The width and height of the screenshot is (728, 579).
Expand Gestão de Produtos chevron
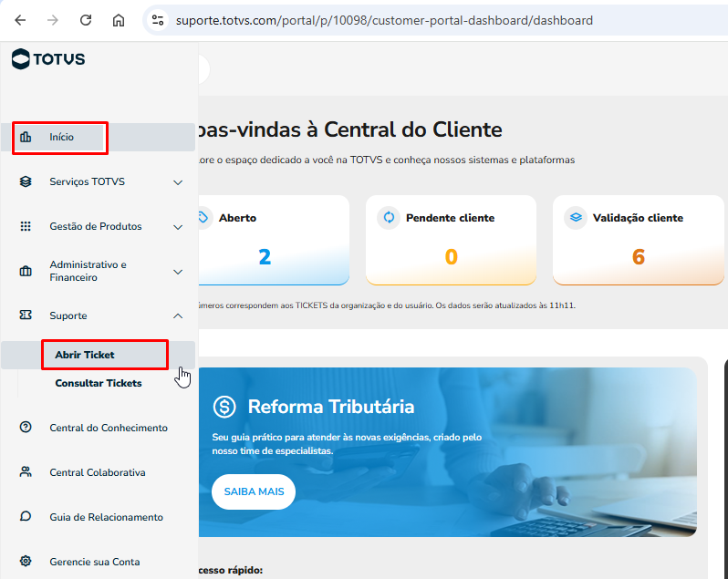point(178,227)
